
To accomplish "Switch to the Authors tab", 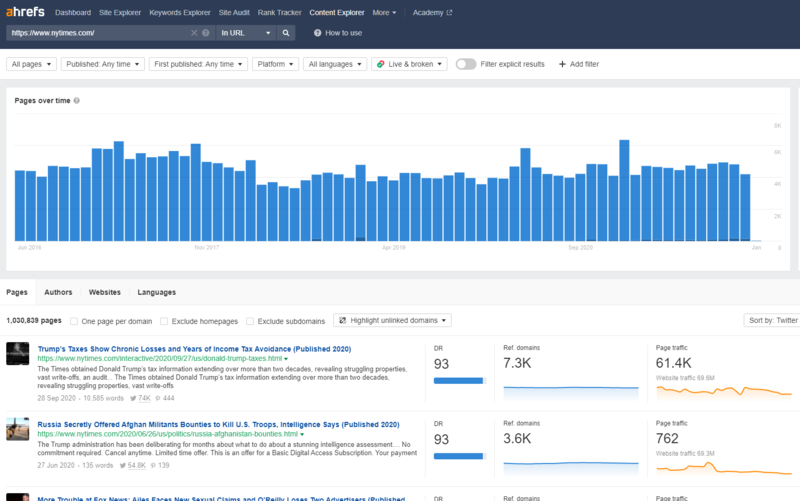I will pos(58,292).
